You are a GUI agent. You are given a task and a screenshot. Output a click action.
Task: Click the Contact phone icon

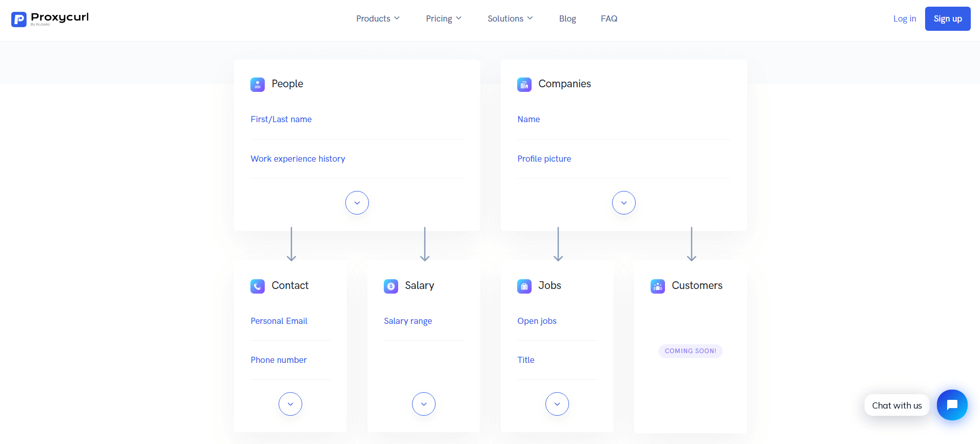point(258,286)
